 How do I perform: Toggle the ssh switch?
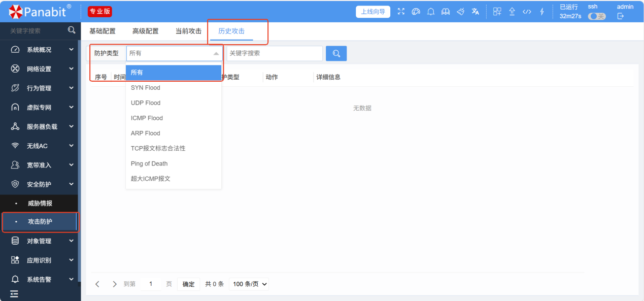click(x=596, y=16)
